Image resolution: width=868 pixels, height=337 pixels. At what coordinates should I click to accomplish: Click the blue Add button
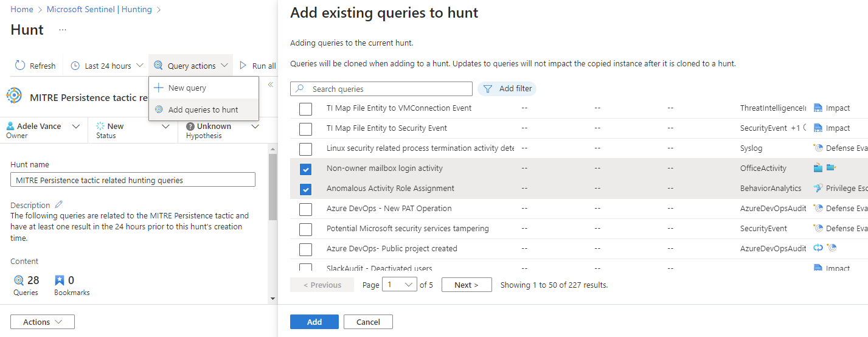tap(314, 322)
